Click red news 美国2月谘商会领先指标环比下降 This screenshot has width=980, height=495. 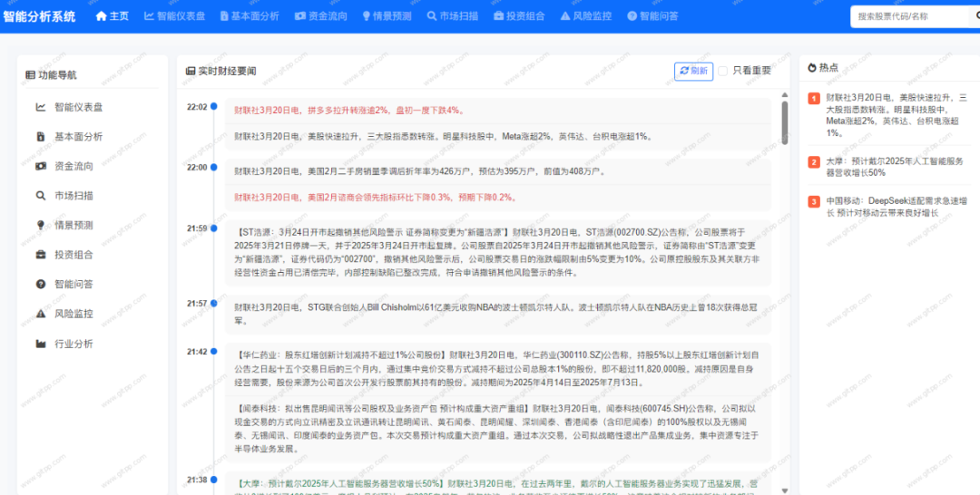pyautogui.click(x=376, y=198)
